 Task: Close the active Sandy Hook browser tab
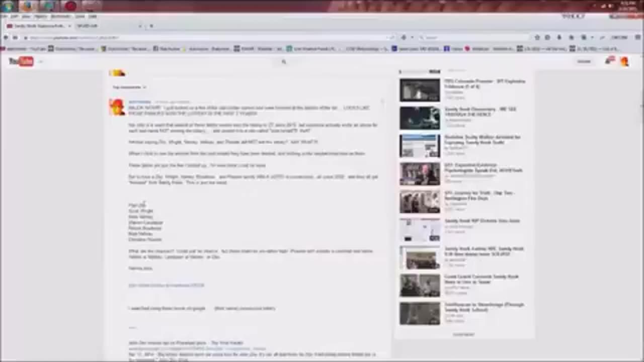coord(69,26)
